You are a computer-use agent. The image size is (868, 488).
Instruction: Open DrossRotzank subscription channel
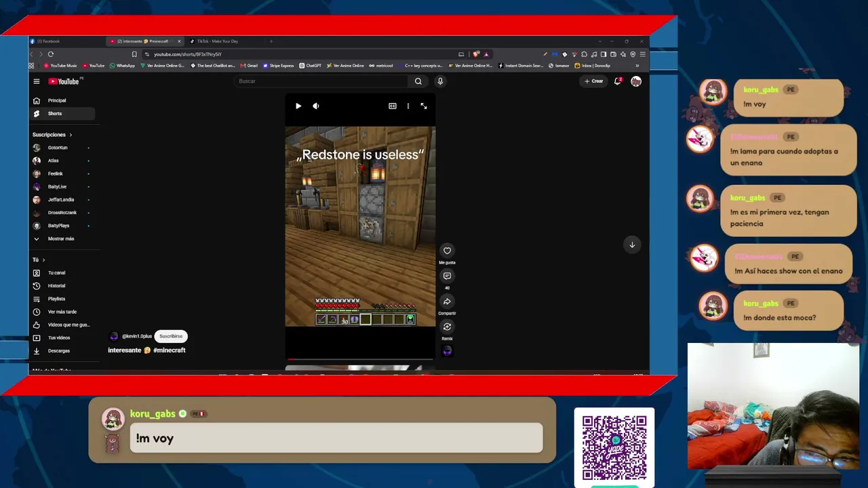(x=62, y=213)
